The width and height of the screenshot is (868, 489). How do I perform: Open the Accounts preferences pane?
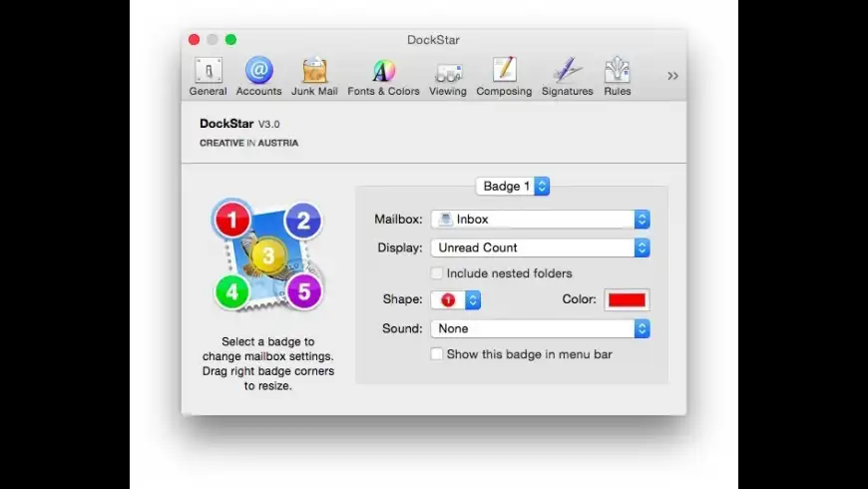[258, 77]
